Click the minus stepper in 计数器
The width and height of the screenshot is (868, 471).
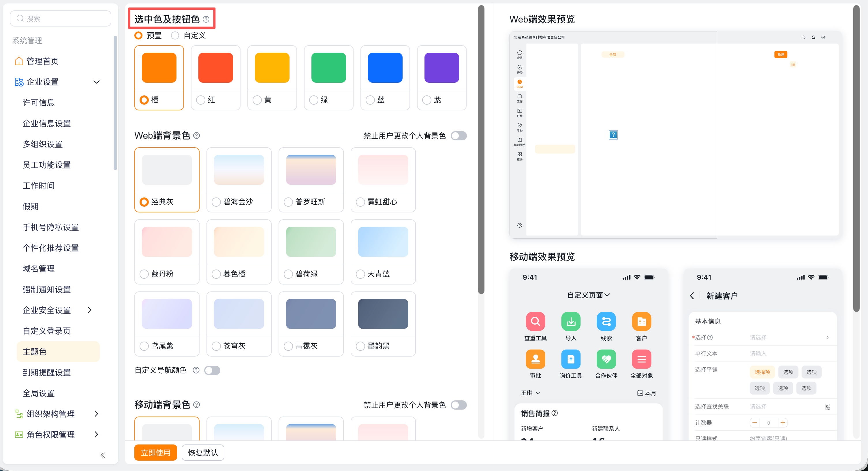tap(754, 423)
